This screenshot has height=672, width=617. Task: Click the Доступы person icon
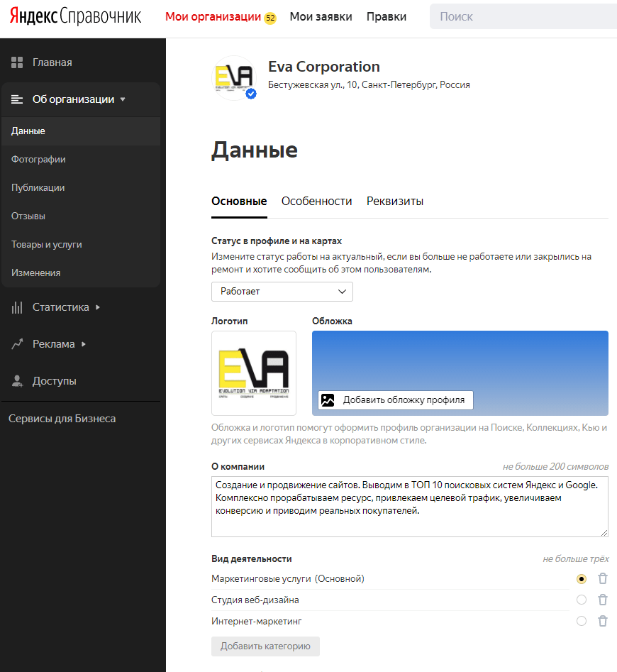tap(18, 381)
